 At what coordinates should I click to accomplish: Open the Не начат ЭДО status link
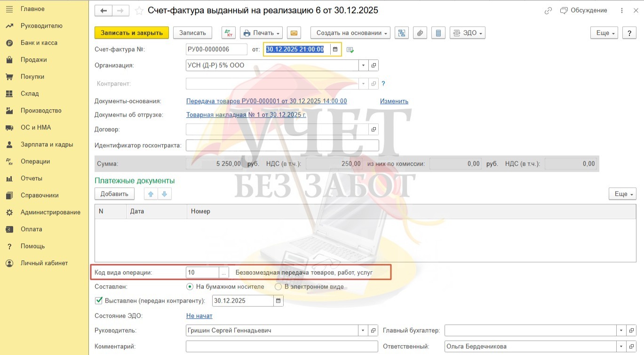199,316
